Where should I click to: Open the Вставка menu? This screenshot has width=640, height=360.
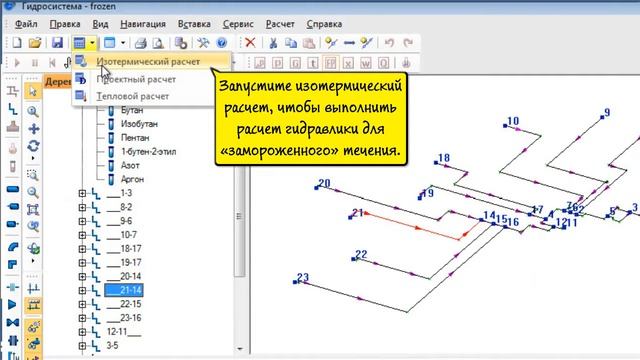click(x=194, y=24)
